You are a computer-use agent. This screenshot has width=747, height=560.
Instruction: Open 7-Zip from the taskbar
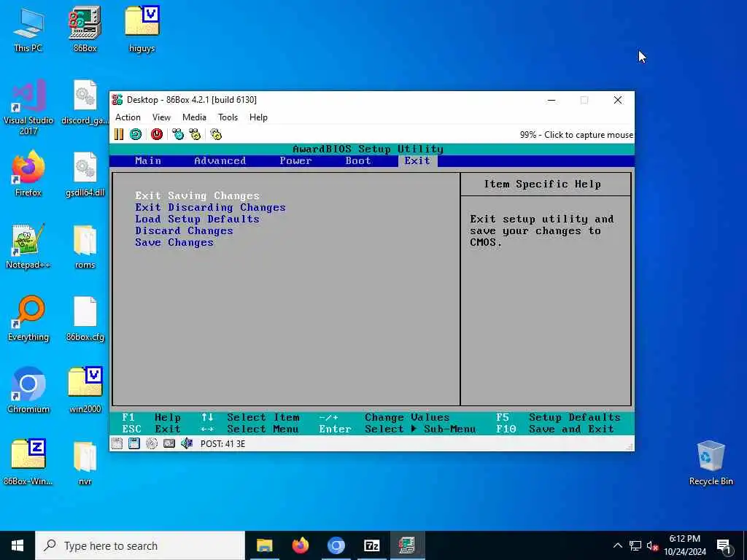point(371,545)
